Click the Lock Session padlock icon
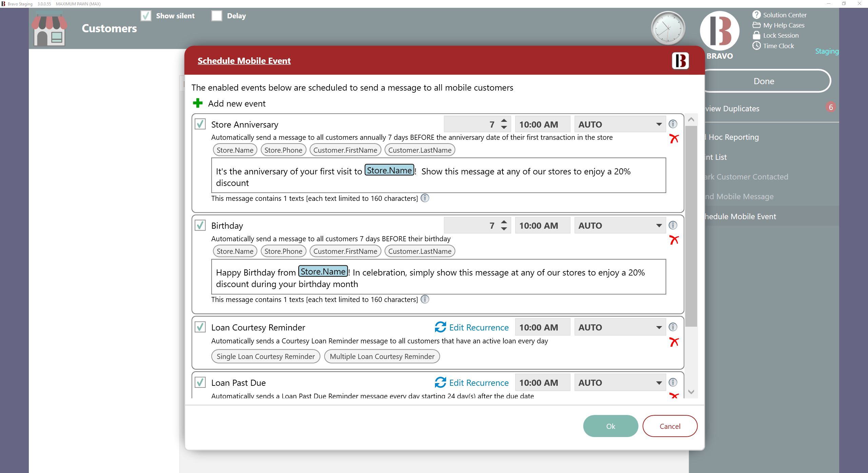This screenshot has width=868, height=473. tap(756, 35)
